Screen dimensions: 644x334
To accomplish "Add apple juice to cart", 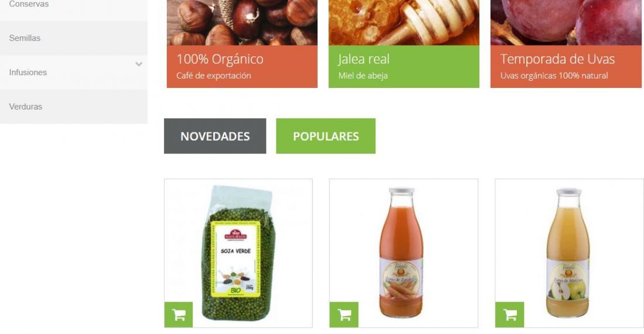I will pyautogui.click(x=510, y=315).
